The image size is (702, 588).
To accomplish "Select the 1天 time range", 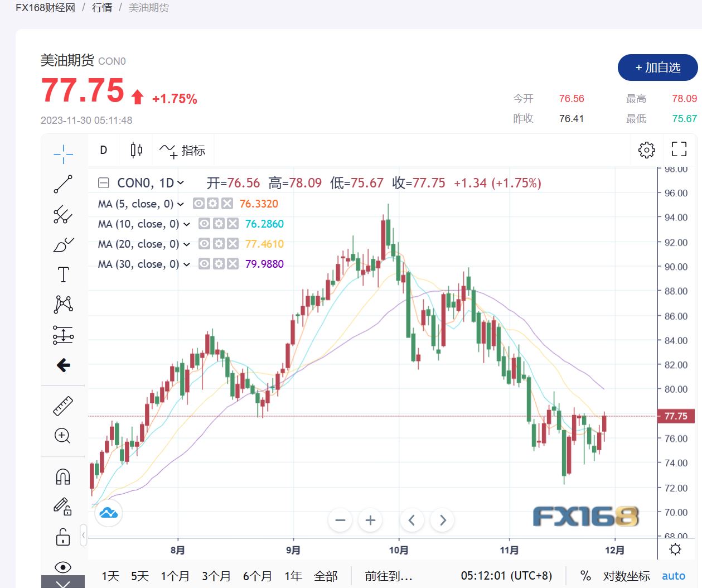I will pos(110,576).
